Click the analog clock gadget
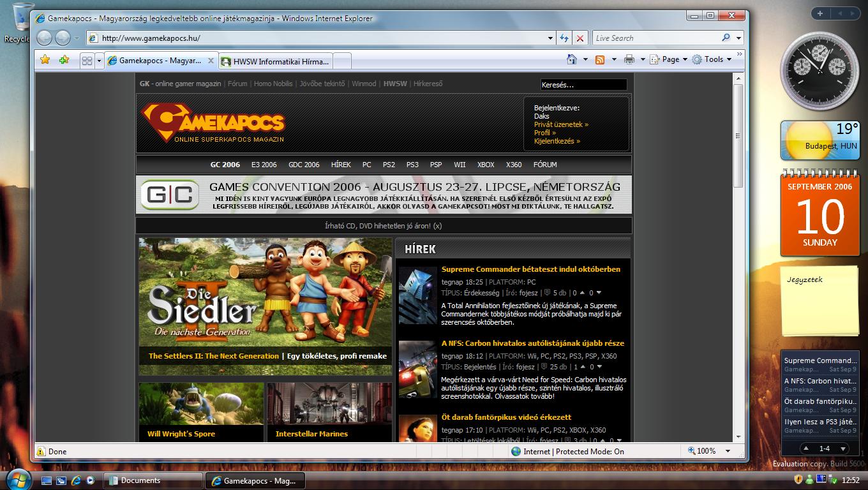 (820, 71)
